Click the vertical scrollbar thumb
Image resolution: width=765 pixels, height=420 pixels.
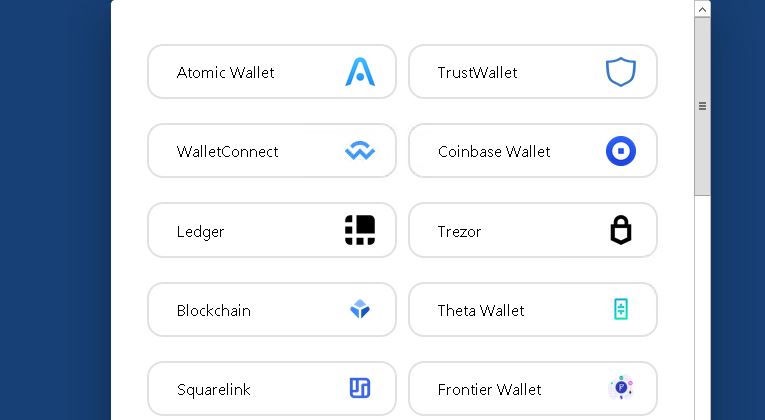702,106
